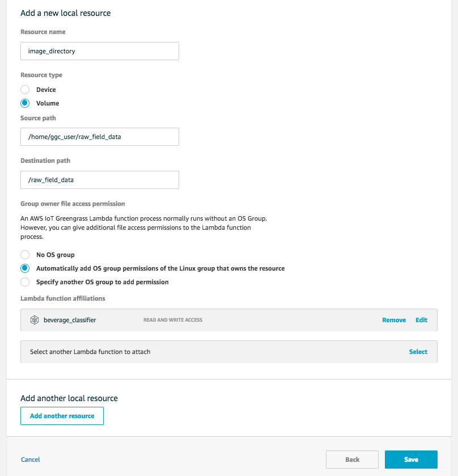Click the Source path text field

pos(100,137)
